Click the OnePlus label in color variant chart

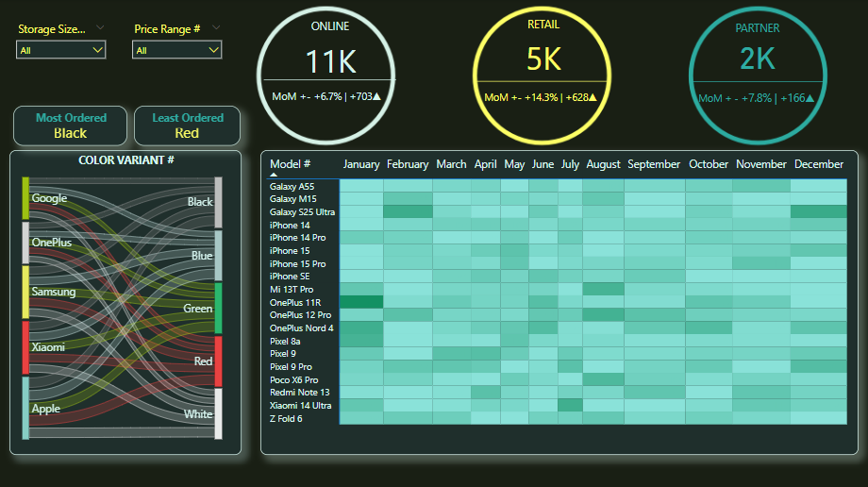[x=52, y=243]
